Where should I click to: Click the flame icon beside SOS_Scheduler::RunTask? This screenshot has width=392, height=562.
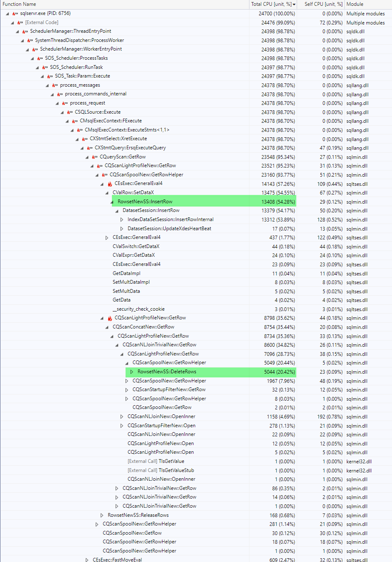pyautogui.click(x=45, y=68)
